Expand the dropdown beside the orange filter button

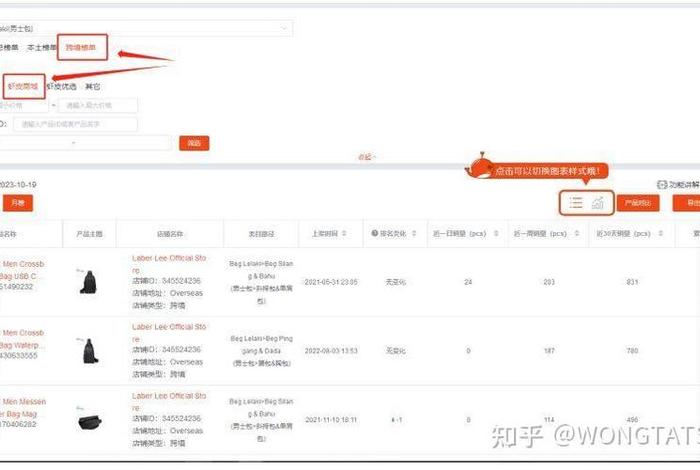pyautogui.click(x=85, y=143)
